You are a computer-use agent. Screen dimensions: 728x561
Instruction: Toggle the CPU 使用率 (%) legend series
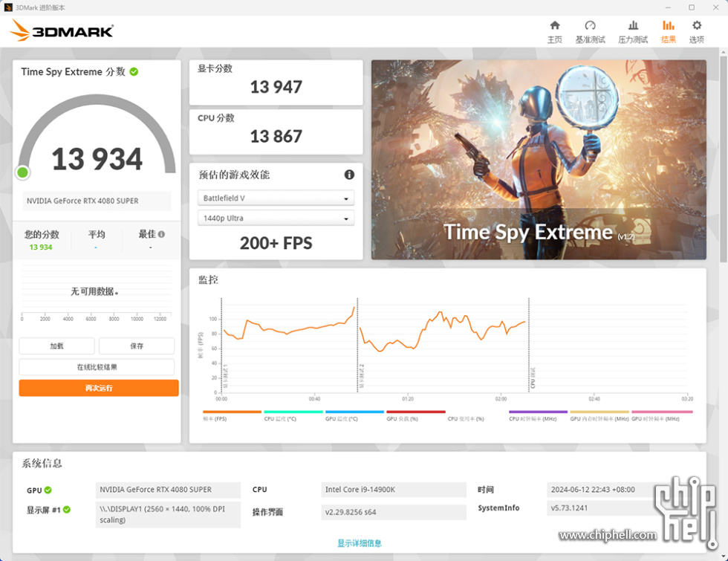point(466,418)
